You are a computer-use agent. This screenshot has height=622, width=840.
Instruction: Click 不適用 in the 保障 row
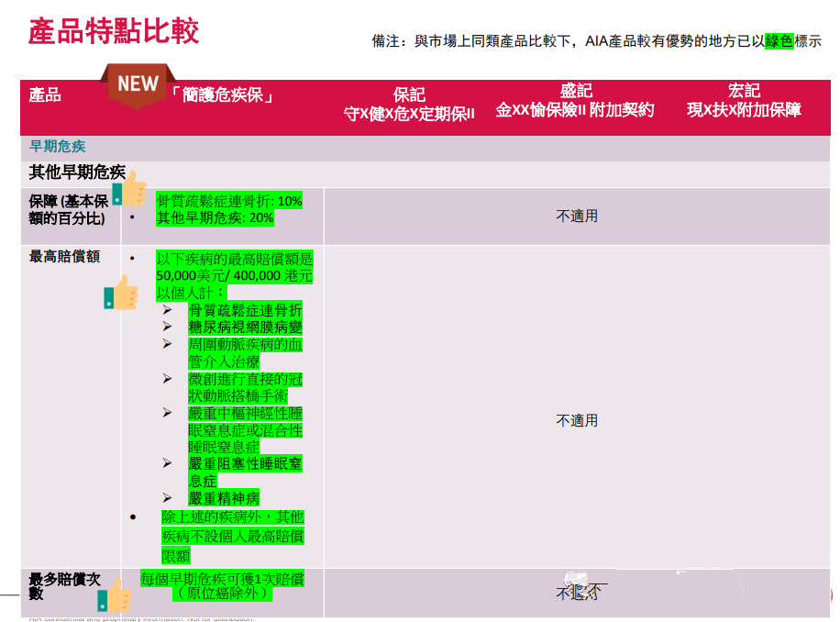click(x=577, y=216)
